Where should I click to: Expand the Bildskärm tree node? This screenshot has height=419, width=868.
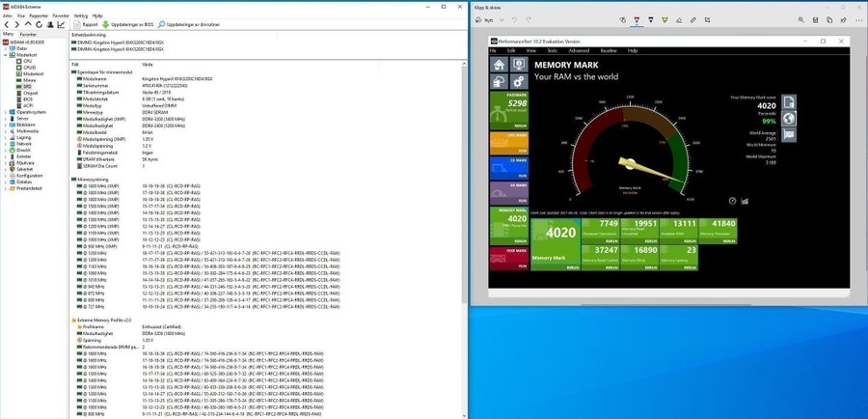point(6,125)
